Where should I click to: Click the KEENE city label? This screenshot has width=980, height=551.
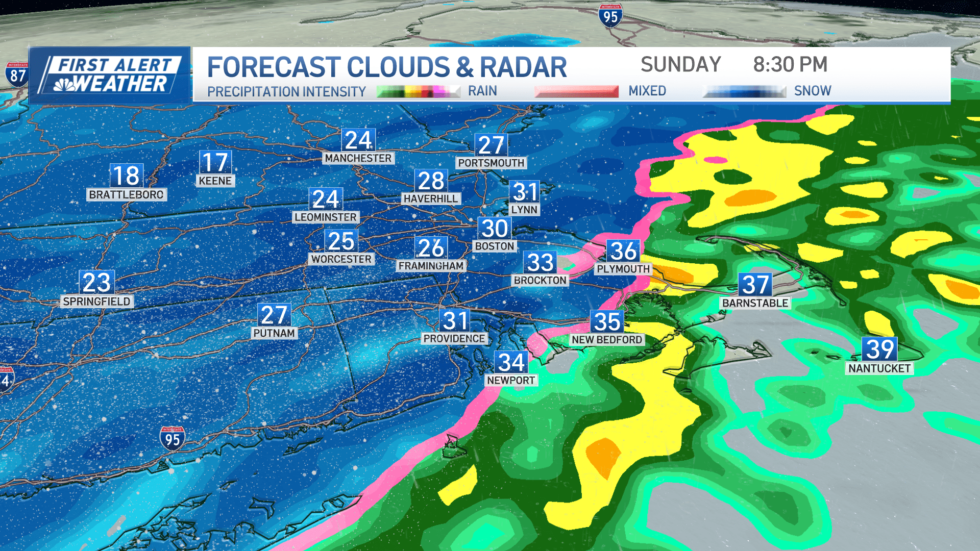215,181
